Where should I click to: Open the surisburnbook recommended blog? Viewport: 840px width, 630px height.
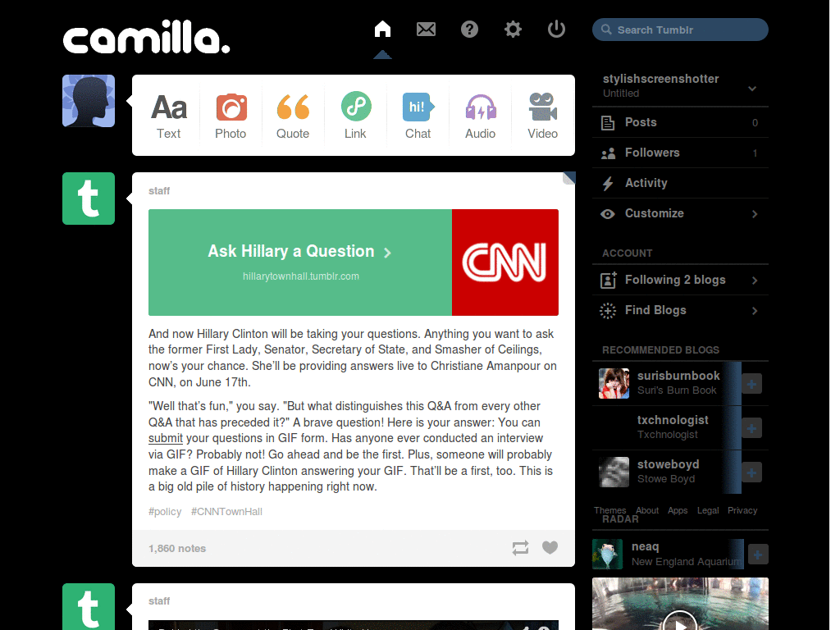pos(678,376)
